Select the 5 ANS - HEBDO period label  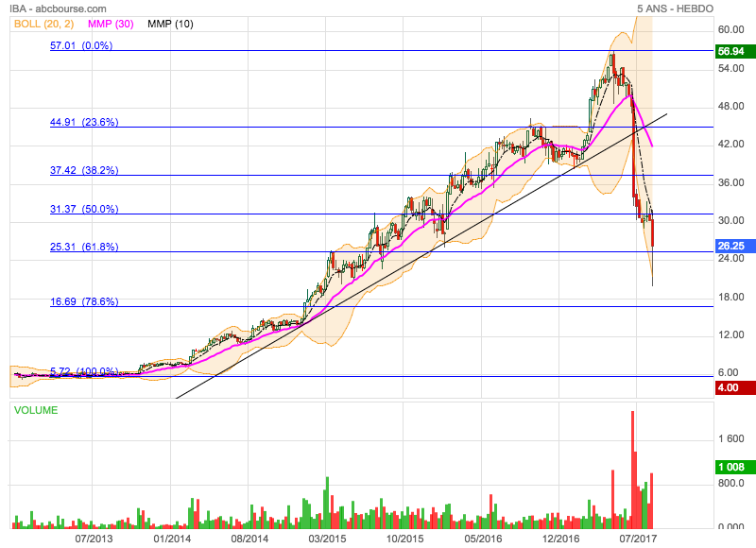click(675, 9)
